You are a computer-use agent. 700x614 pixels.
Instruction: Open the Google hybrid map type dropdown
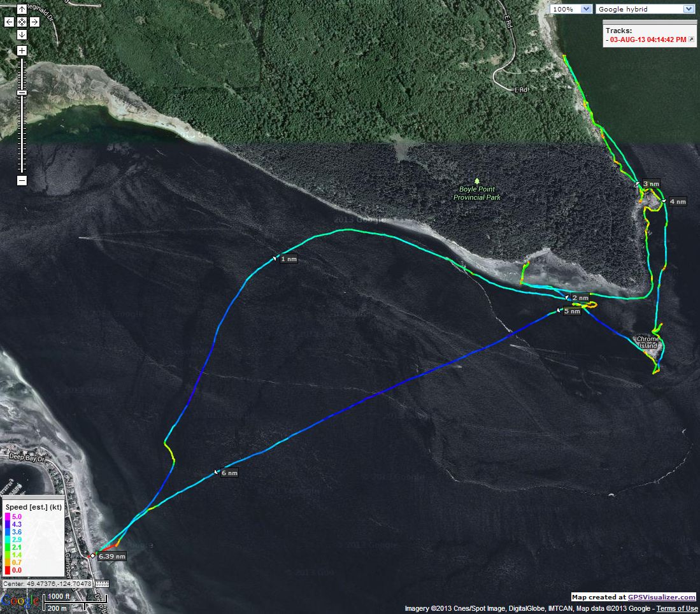[645, 9]
